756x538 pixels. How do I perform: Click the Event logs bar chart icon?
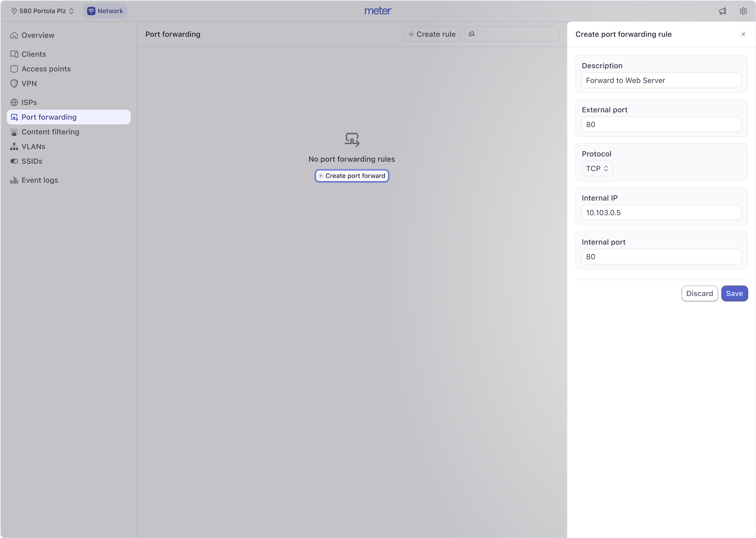(x=14, y=180)
